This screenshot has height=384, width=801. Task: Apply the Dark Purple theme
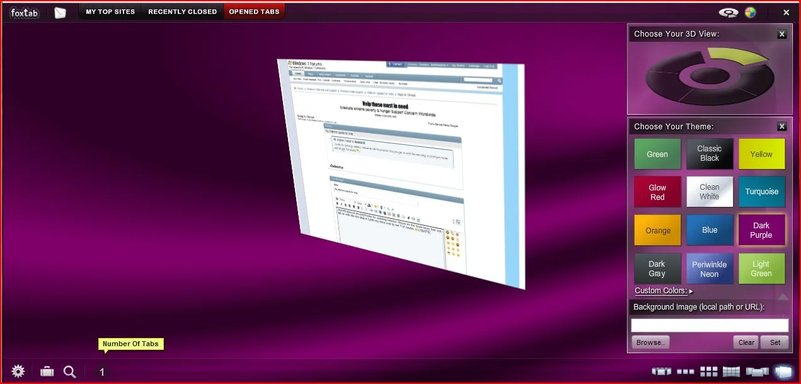pos(762,230)
